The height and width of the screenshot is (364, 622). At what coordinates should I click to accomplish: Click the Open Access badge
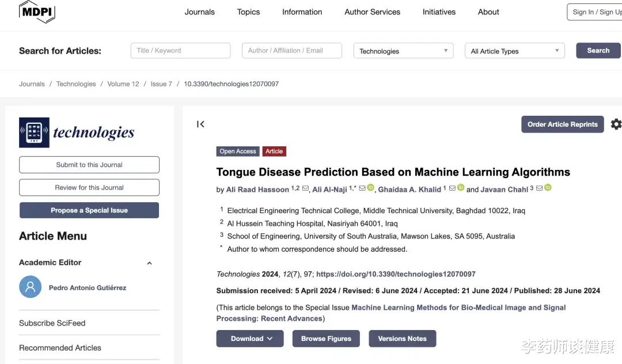238,151
